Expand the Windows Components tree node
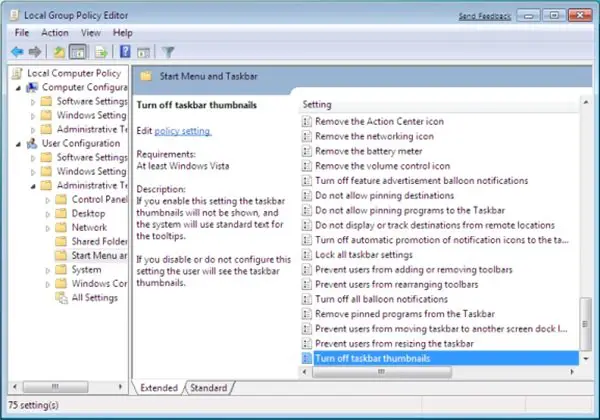Image resolution: width=600 pixels, height=420 pixels. coord(47,285)
